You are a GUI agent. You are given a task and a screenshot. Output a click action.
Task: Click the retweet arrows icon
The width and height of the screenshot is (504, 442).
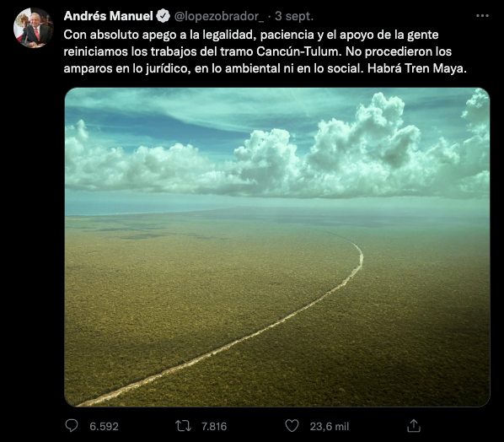pyautogui.click(x=183, y=426)
